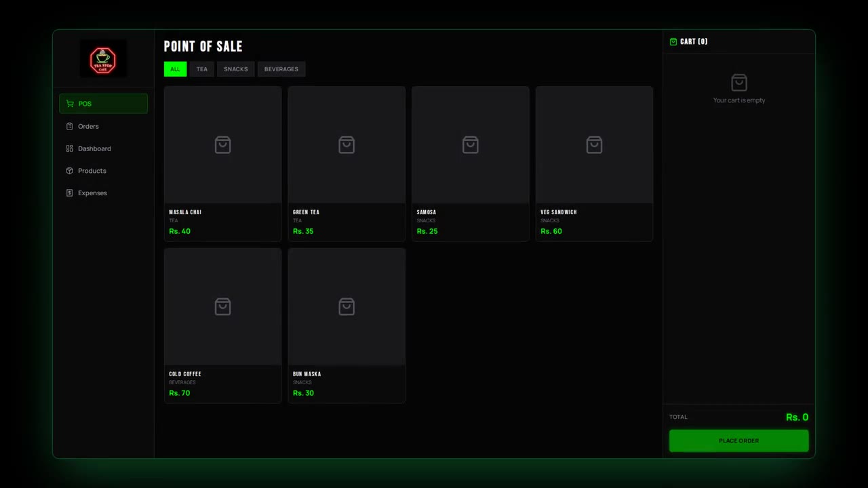868x488 pixels.
Task: Click the Masala Chai product name
Action: 185,212
